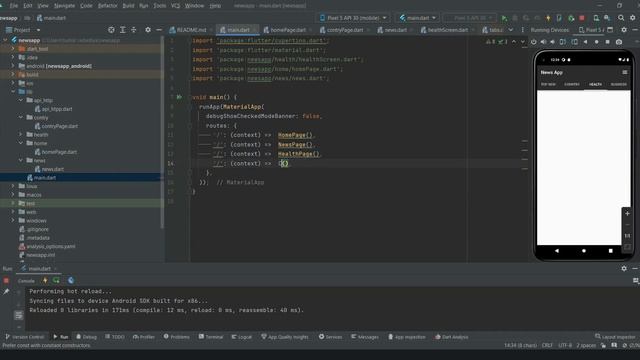Click next highlighted error down arrow in editor

(x=523, y=42)
